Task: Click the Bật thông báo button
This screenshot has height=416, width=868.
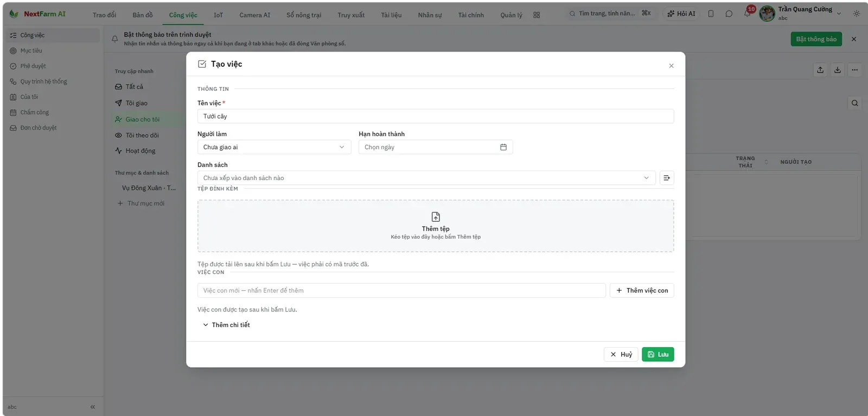Action: (x=816, y=39)
